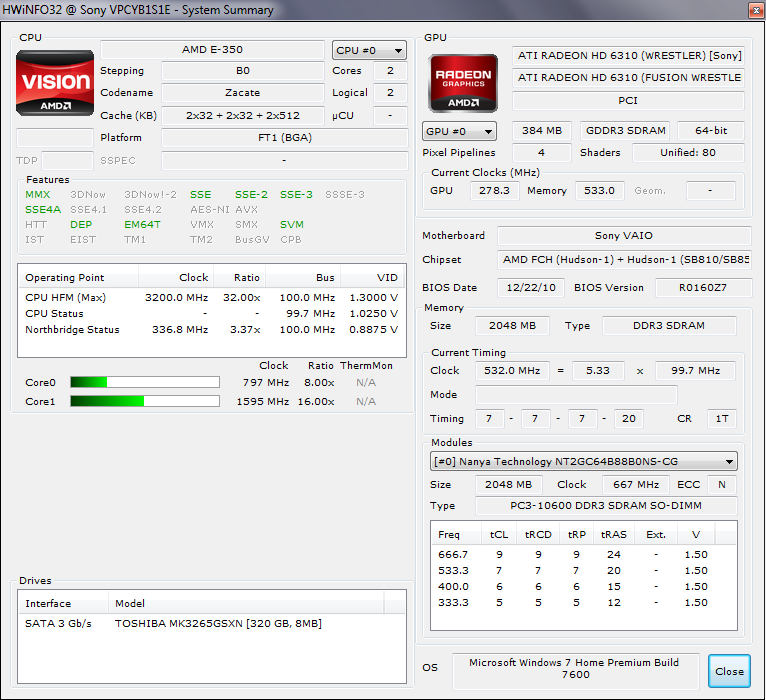The height and width of the screenshot is (700, 766).
Task: Click the 384 MB video memory field
Action: click(x=542, y=130)
